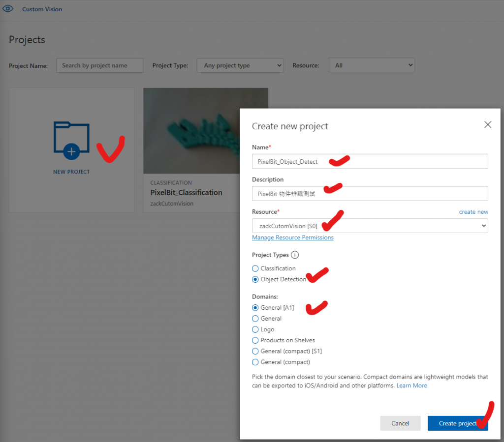Select the General [A1] domain
This screenshot has height=442, width=504.
coord(255,307)
